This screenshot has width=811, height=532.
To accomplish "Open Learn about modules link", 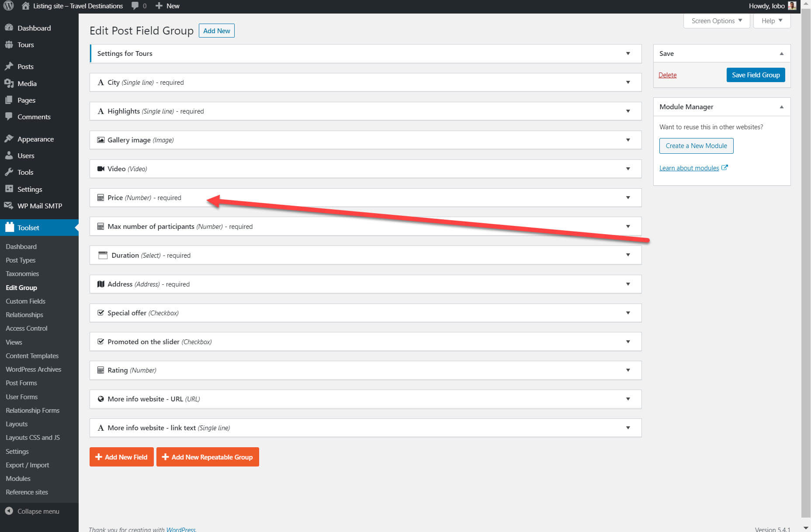I will pos(689,168).
